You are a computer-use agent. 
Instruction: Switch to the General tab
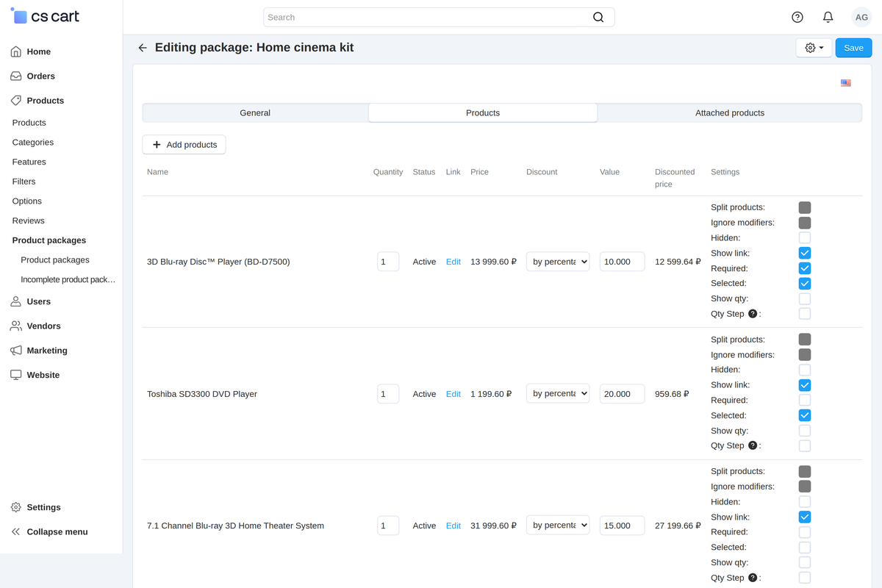255,112
